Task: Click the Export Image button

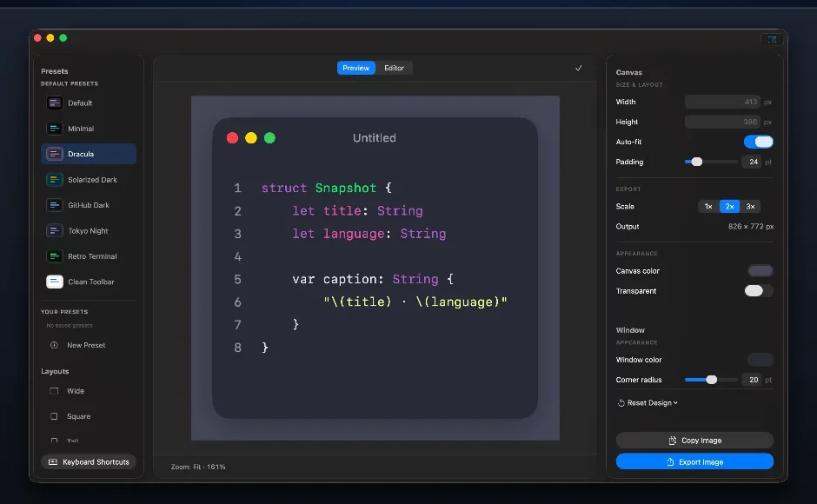Action: point(694,461)
